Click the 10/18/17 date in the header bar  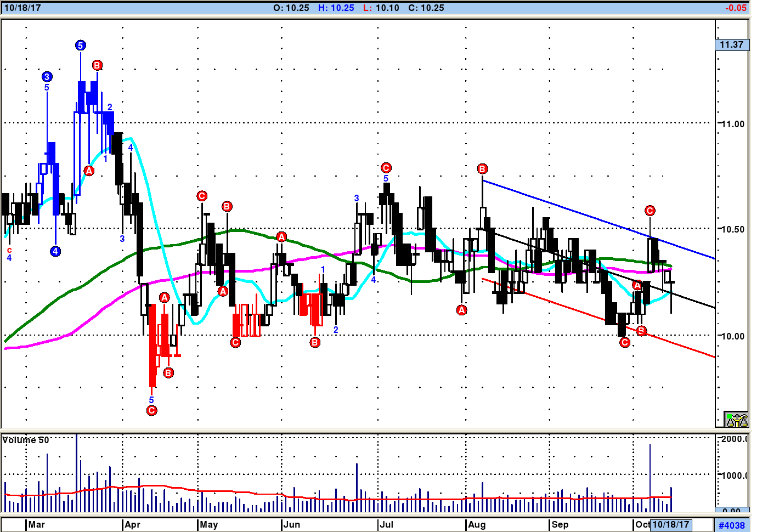pos(22,8)
